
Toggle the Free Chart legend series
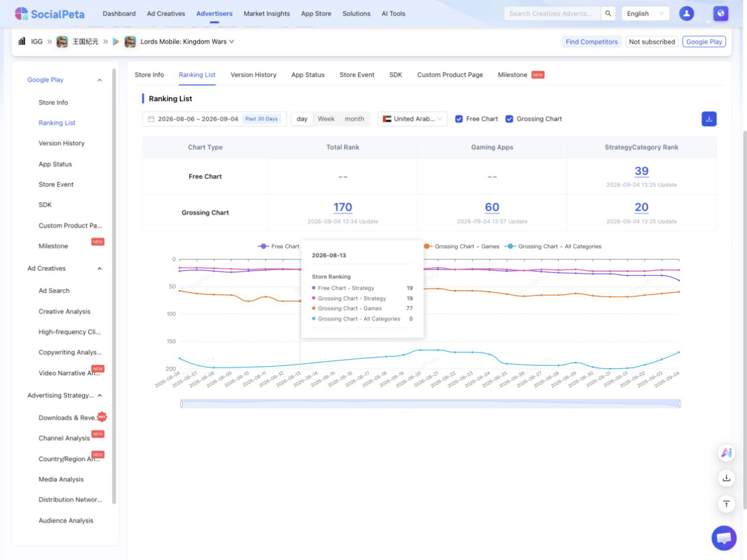(x=278, y=246)
